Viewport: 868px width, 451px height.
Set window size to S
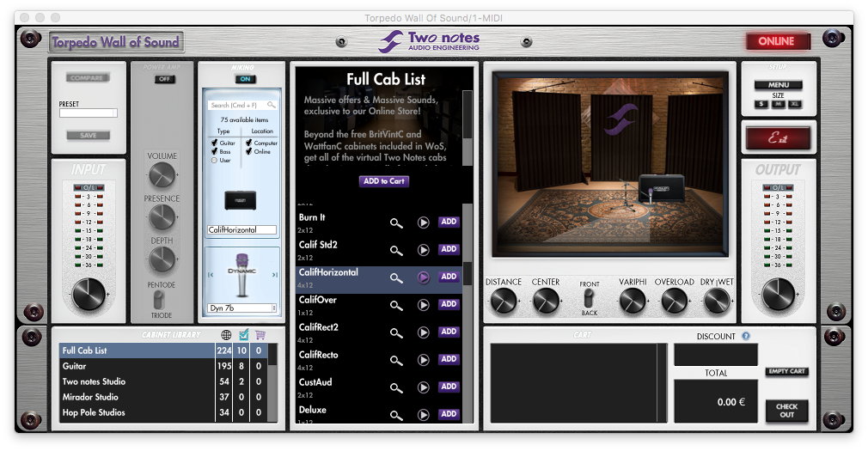point(761,104)
